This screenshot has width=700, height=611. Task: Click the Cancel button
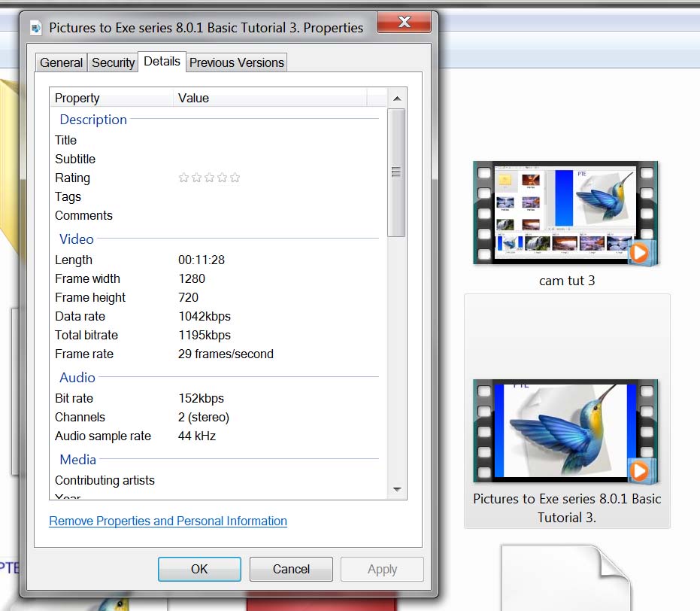[291, 569]
